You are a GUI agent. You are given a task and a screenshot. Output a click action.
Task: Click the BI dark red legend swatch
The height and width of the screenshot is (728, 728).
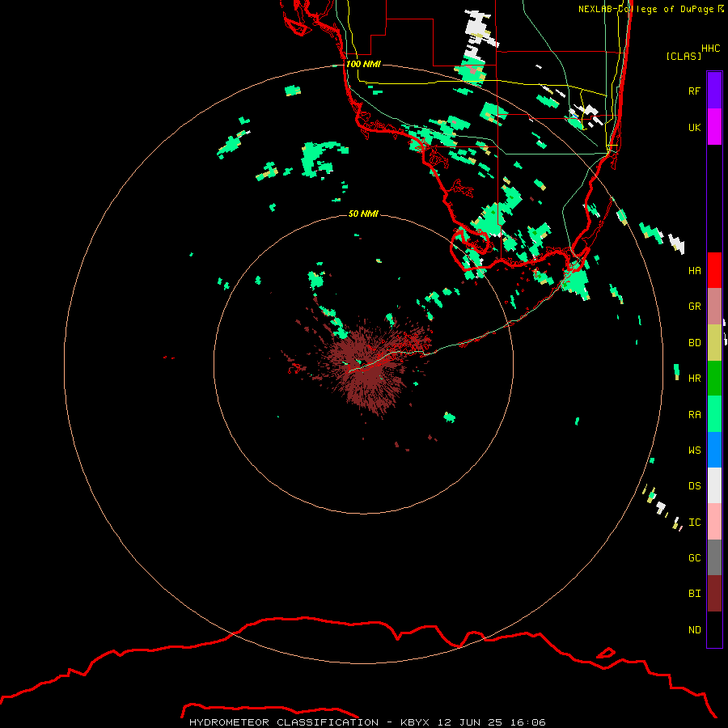click(714, 594)
